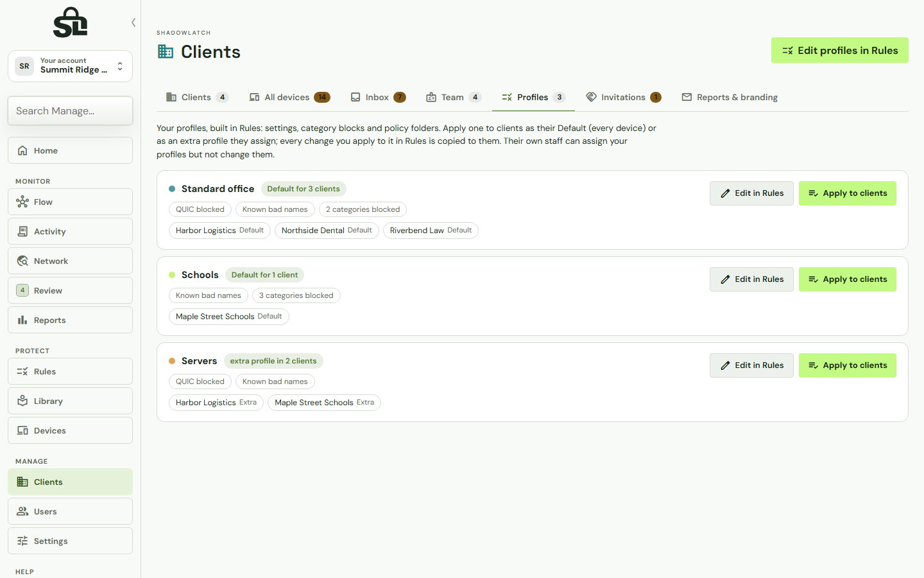The height and width of the screenshot is (578, 924).
Task: Click the Standard office teal color dot
Action: tap(172, 189)
